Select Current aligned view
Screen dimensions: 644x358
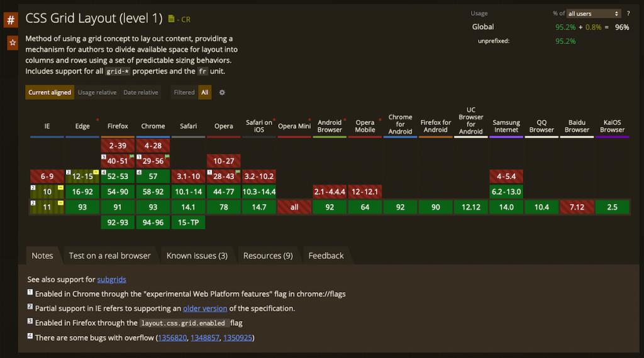pos(50,93)
